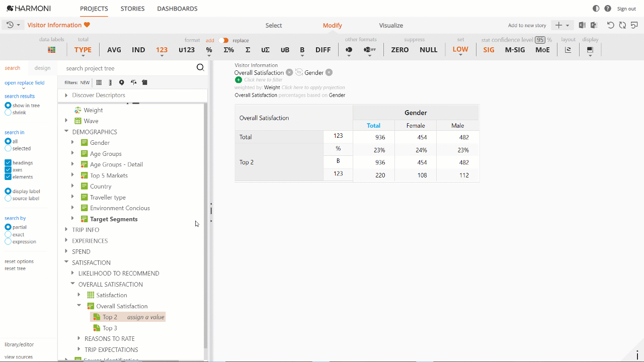Remove Overall Satisfaction with its x icon
Viewport: 644px width, 362px height.
pos(289,72)
